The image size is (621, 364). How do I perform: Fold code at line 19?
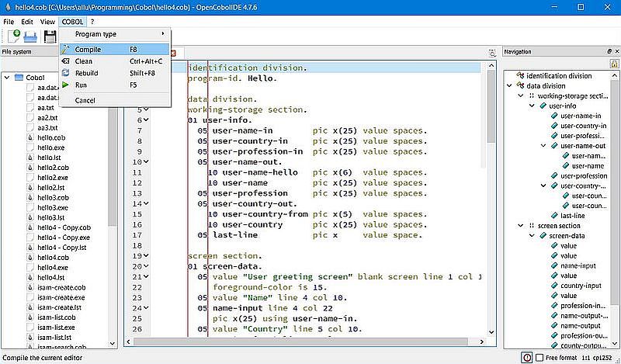click(x=146, y=256)
